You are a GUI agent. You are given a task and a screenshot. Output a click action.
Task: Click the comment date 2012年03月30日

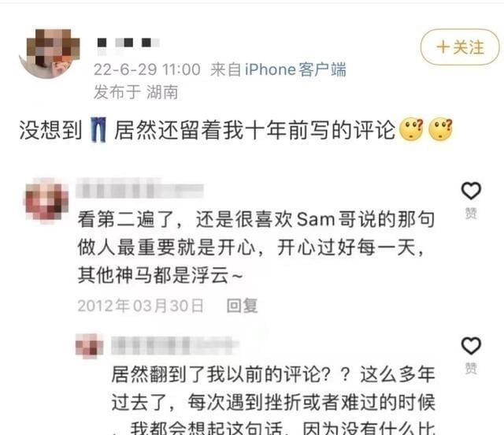tap(140, 306)
